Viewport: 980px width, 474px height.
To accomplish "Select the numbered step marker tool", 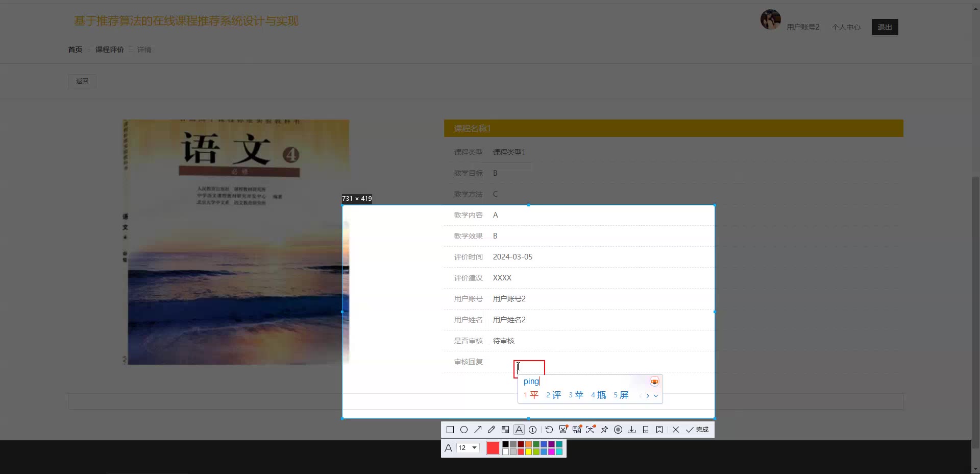I will pos(533,430).
